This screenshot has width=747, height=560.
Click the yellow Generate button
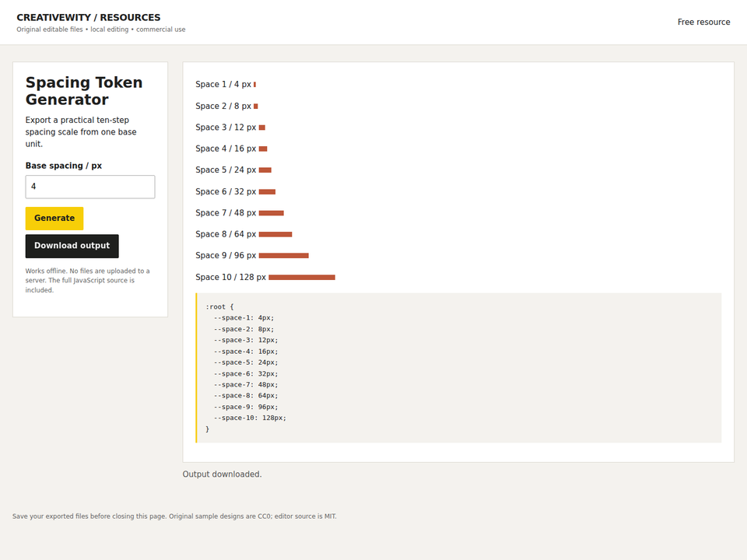[54, 218]
